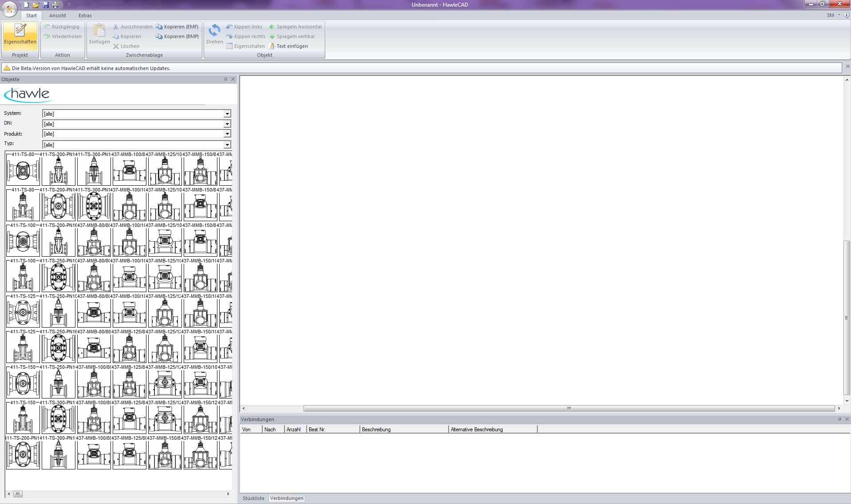This screenshot has width=851, height=504.
Task: Click the Kippen links tilt icon
Action: 229,27
